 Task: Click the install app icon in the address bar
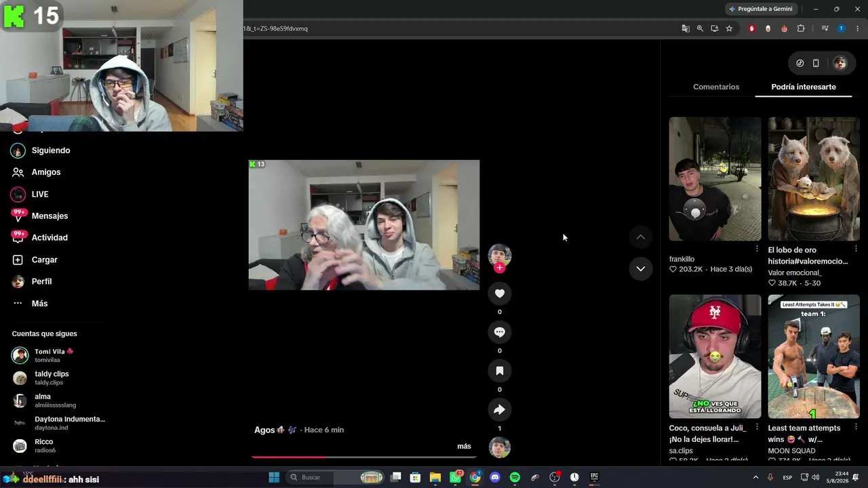715,28
